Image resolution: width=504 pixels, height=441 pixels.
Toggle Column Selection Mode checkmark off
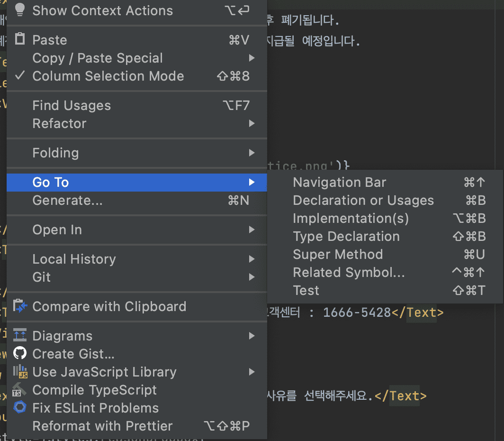pyautogui.click(x=20, y=76)
